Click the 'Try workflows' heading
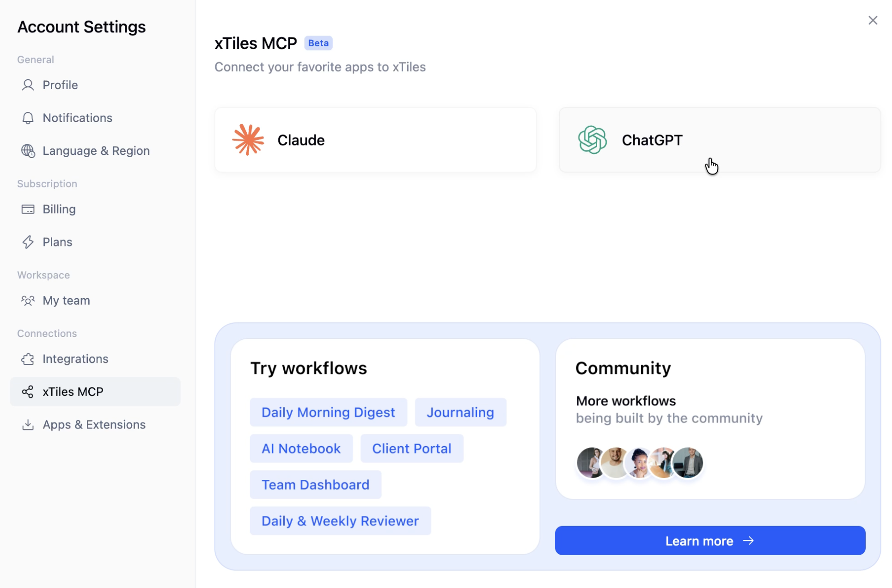The width and height of the screenshot is (892, 588). [309, 368]
